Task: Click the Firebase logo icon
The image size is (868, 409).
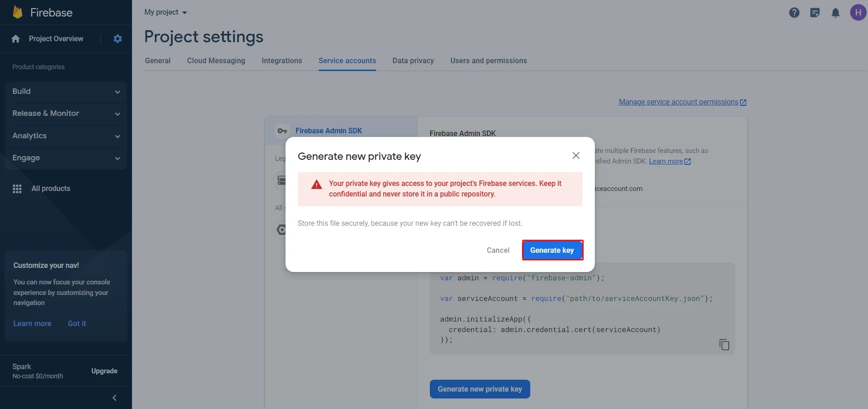Action: pyautogui.click(x=17, y=12)
